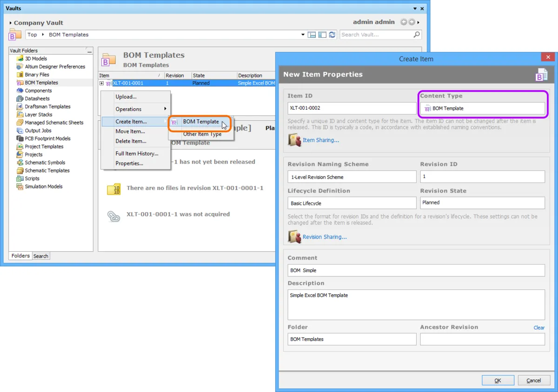
Task: Click the Binary Files folder icon
Action: tap(20, 74)
